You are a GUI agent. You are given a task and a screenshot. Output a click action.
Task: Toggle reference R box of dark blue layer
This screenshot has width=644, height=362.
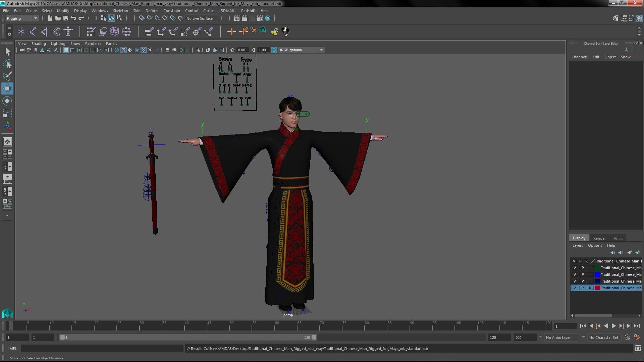pos(590,281)
